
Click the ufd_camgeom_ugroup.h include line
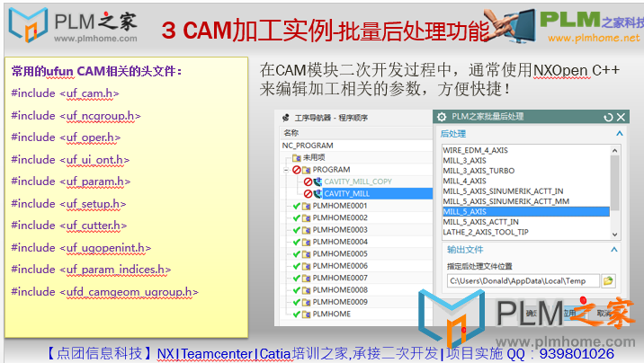pyautogui.click(x=104, y=292)
